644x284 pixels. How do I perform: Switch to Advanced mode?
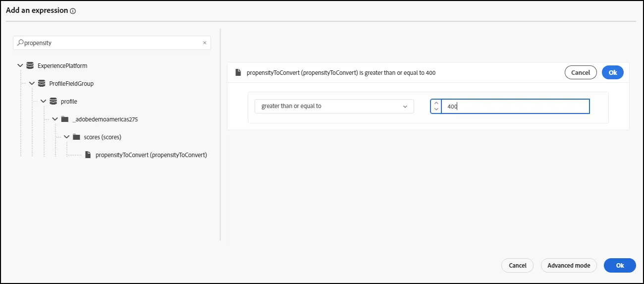tap(569, 266)
